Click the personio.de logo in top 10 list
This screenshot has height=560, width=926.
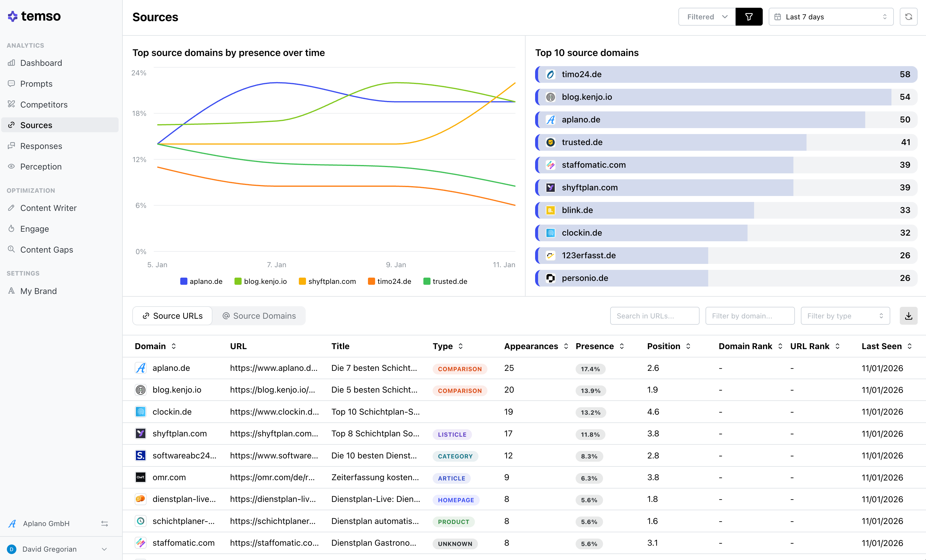pos(551,278)
